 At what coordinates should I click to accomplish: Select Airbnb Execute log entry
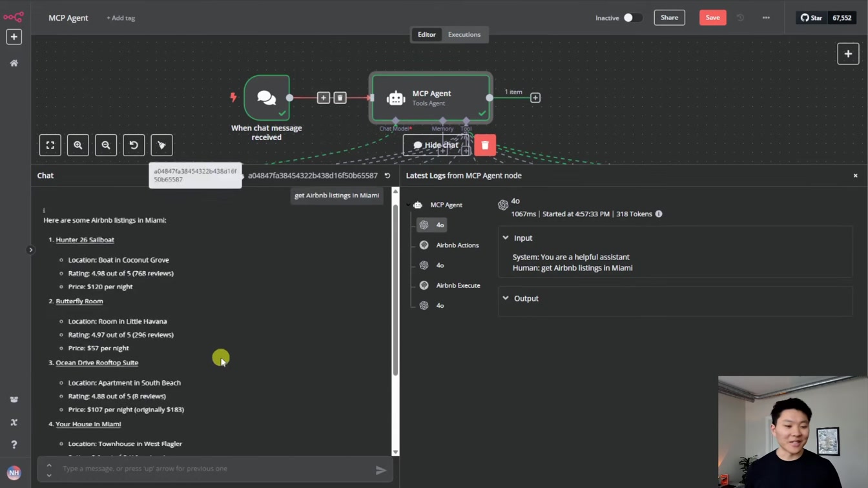click(x=450, y=285)
